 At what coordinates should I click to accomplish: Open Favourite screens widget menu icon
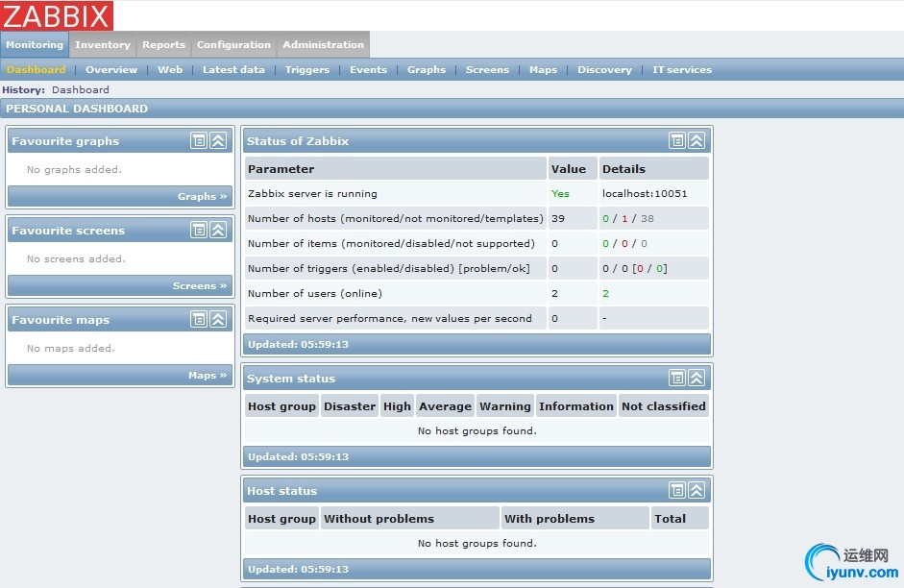199,230
